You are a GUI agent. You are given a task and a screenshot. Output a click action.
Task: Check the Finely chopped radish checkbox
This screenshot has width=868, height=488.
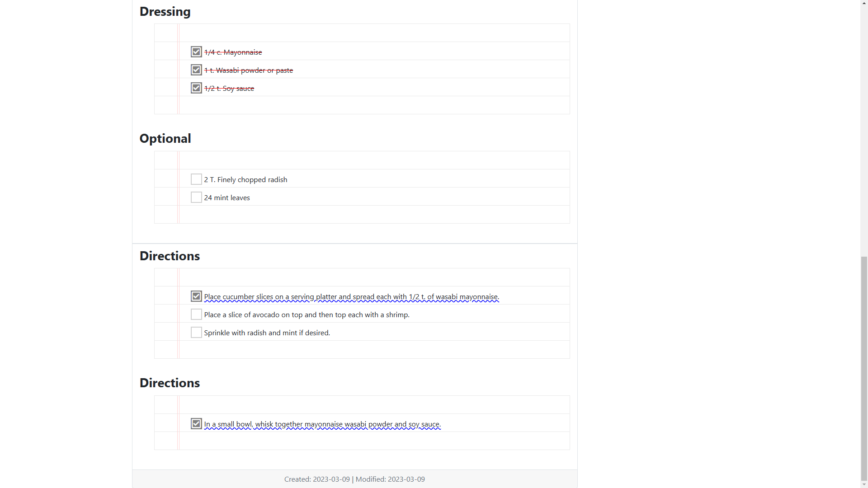pyautogui.click(x=196, y=179)
